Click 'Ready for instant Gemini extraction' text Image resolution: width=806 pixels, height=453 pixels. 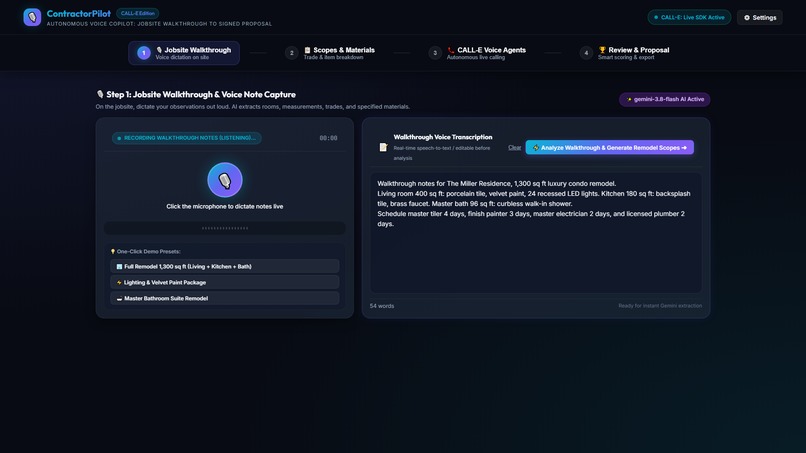point(660,305)
